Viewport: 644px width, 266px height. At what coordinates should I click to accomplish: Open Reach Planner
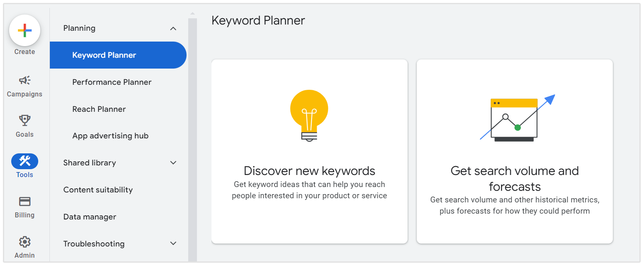click(x=99, y=109)
